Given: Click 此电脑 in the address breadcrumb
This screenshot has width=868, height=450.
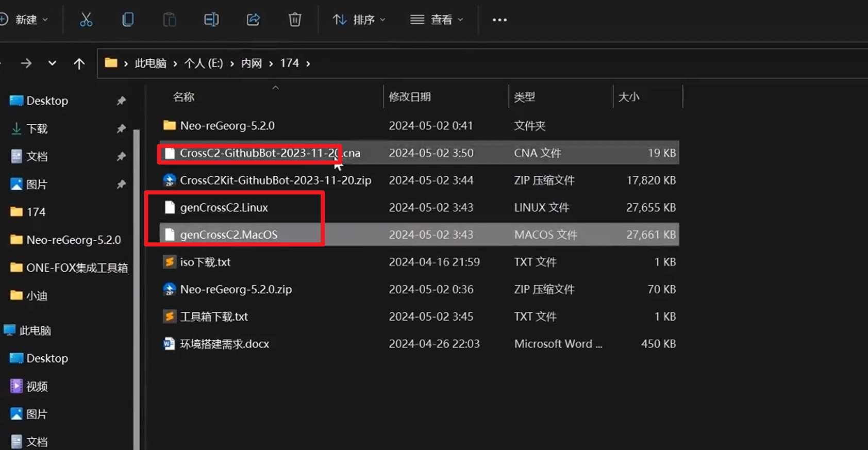Looking at the screenshot, I should tap(151, 63).
